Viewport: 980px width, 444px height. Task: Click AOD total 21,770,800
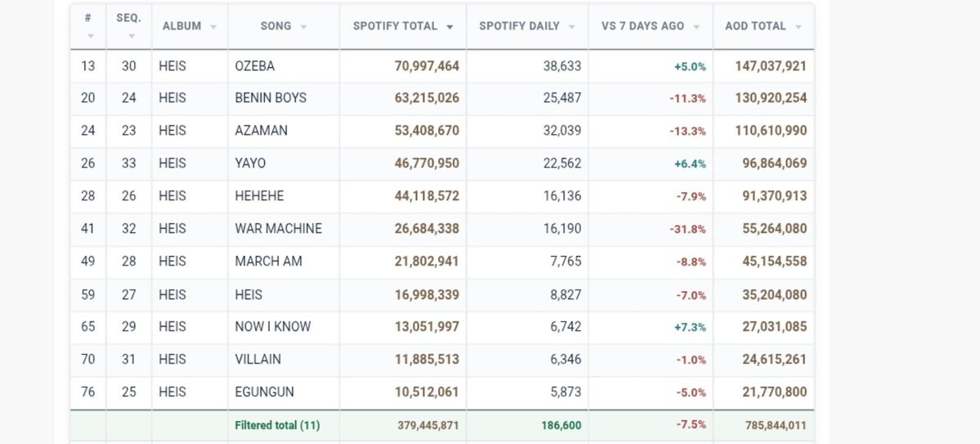coord(774,392)
